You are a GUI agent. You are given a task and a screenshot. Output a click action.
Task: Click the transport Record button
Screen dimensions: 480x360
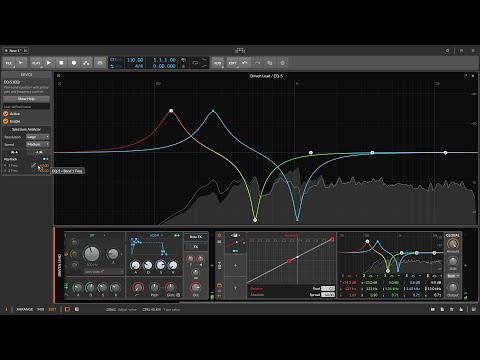(74, 63)
